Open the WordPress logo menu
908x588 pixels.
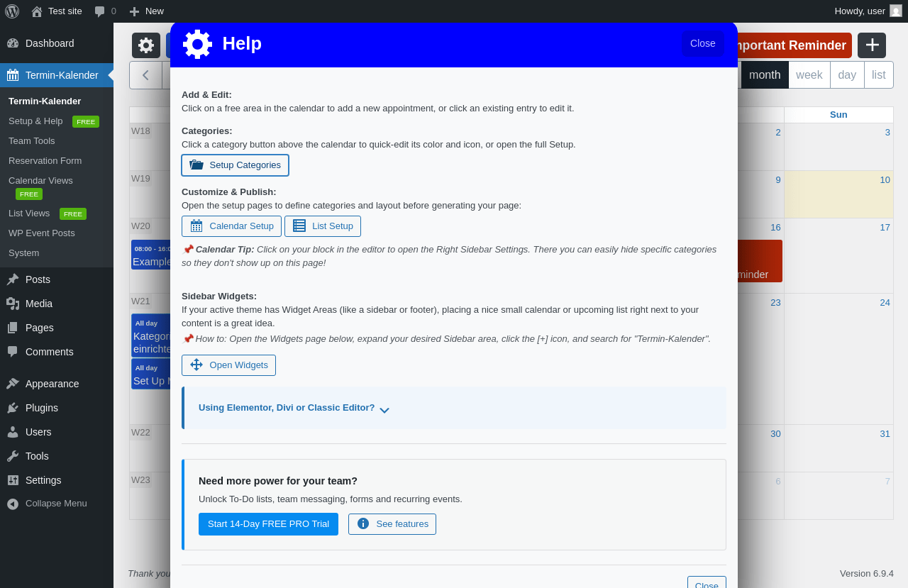(12, 11)
